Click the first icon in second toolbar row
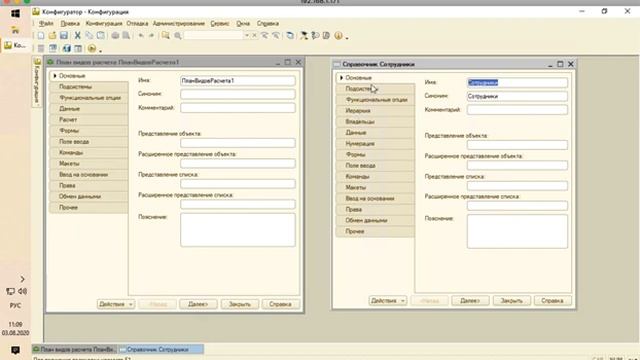This screenshot has height=360, width=640. click(x=41, y=49)
